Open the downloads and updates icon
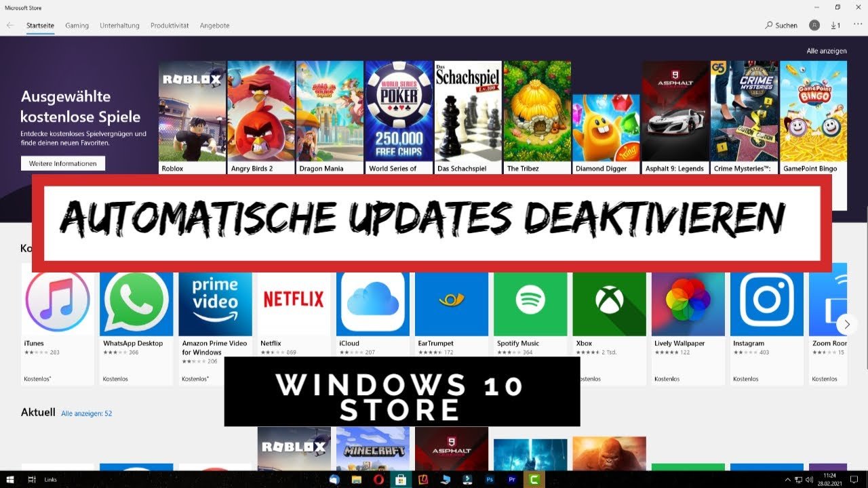The width and height of the screenshot is (868, 488). pos(835,25)
